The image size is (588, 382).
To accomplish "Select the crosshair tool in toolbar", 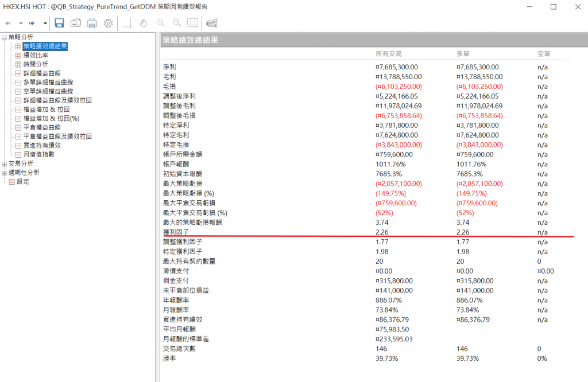I will (x=127, y=23).
